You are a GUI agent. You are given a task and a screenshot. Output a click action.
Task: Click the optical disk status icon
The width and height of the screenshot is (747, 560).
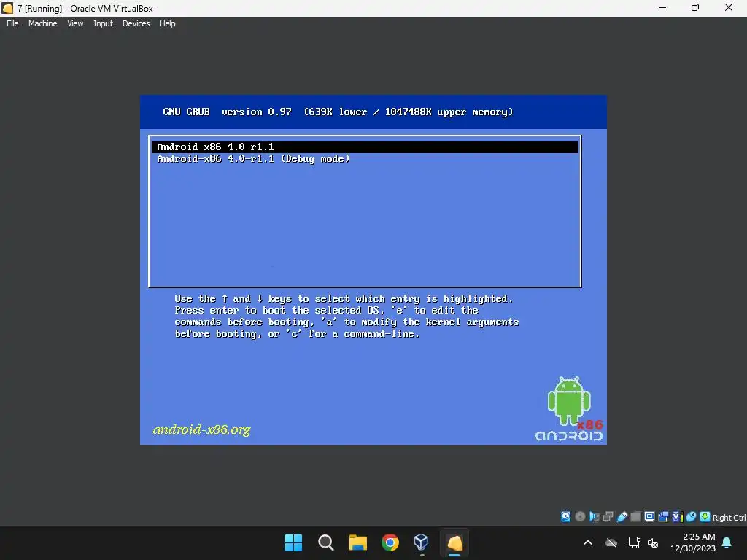(x=580, y=517)
